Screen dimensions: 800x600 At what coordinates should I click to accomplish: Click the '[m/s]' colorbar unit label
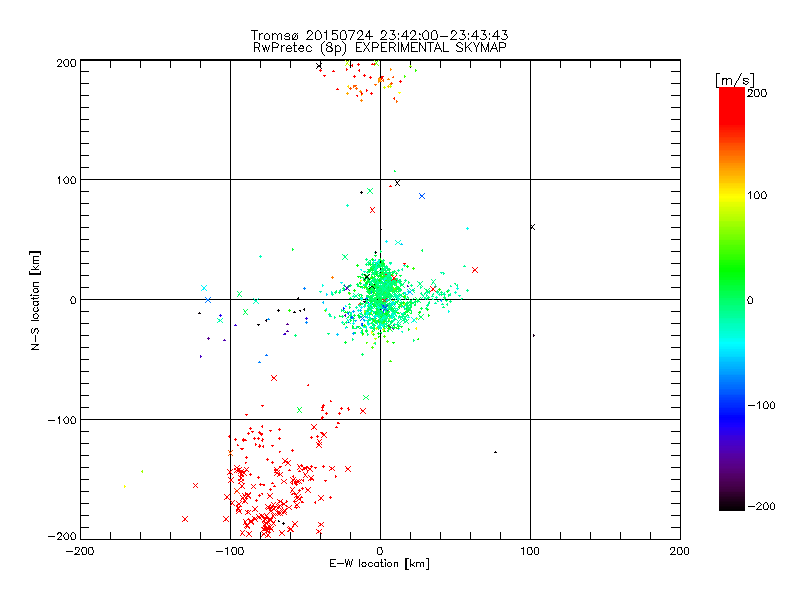(735, 80)
